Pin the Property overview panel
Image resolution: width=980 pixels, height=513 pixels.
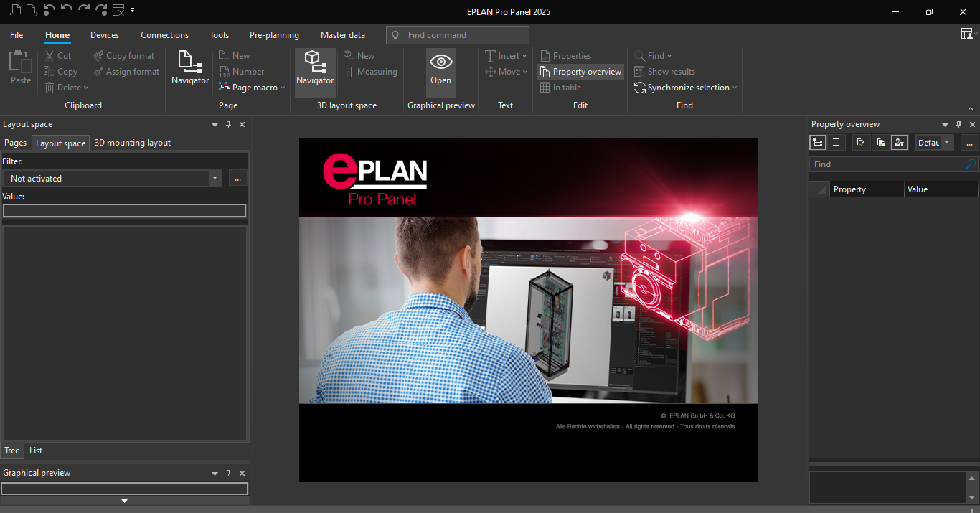959,124
